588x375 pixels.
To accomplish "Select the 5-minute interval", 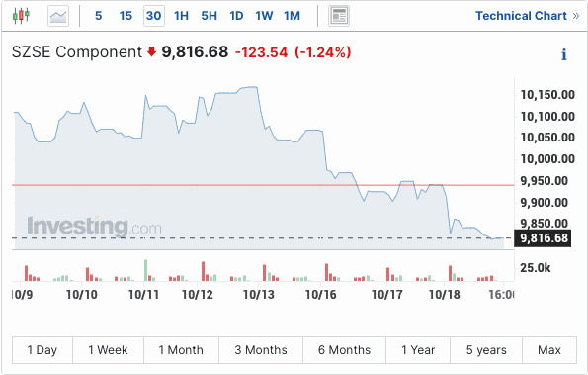I will (x=98, y=16).
